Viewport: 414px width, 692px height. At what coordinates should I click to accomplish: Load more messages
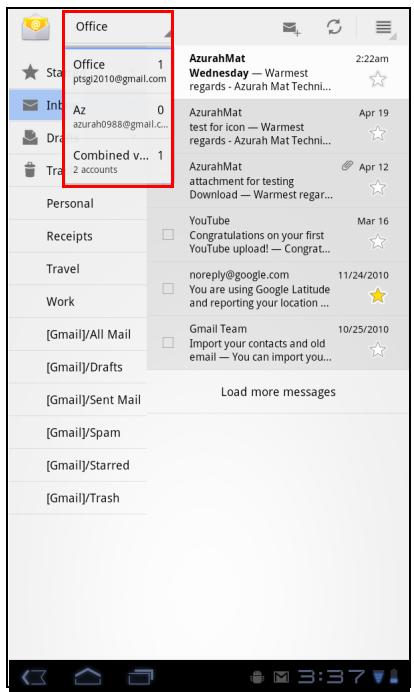click(x=278, y=392)
